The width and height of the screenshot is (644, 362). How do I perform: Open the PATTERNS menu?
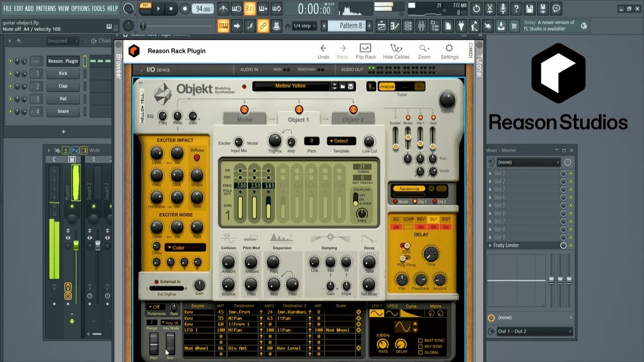pyautogui.click(x=46, y=9)
